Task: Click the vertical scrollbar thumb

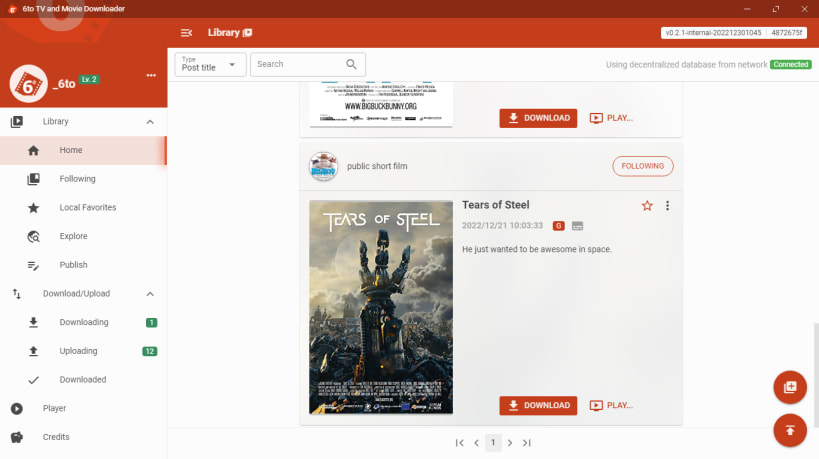Action: pyautogui.click(x=816, y=375)
